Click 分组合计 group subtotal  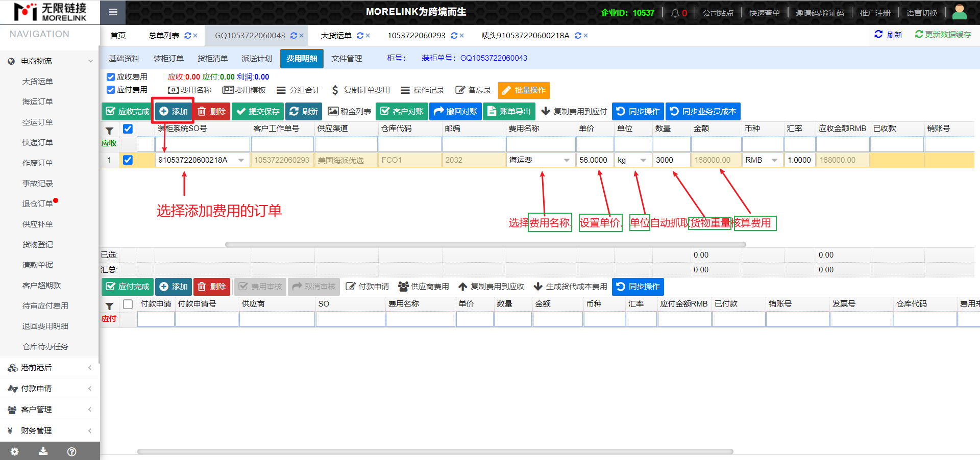coord(298,90)
